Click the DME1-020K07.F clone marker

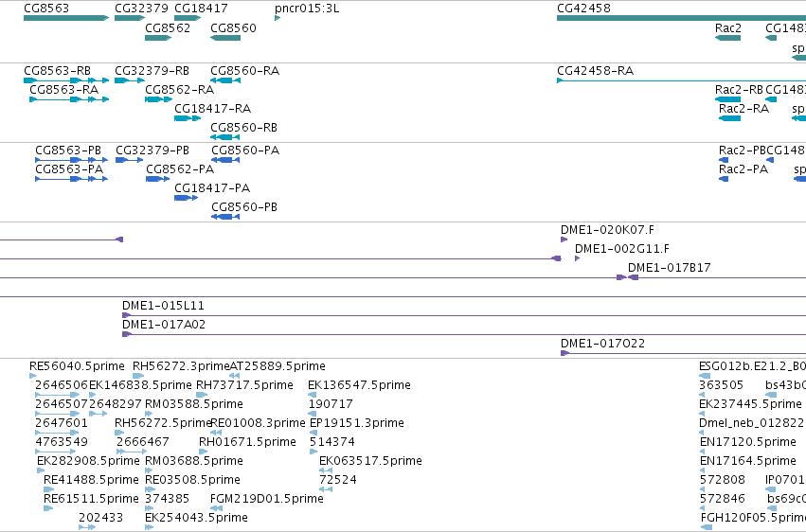tap(564, 239)
